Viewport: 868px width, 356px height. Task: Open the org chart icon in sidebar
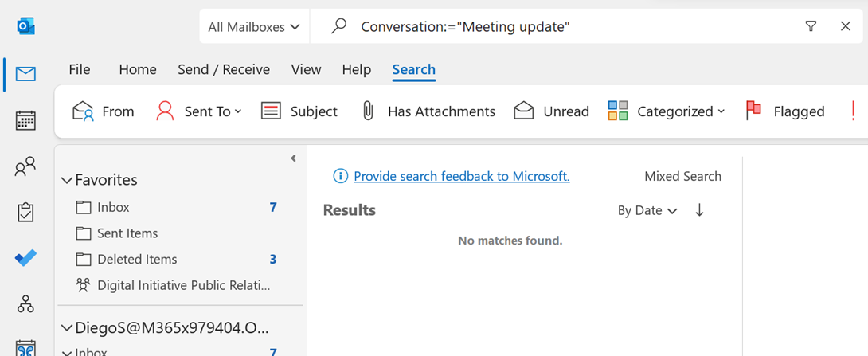tap(25, 303)
